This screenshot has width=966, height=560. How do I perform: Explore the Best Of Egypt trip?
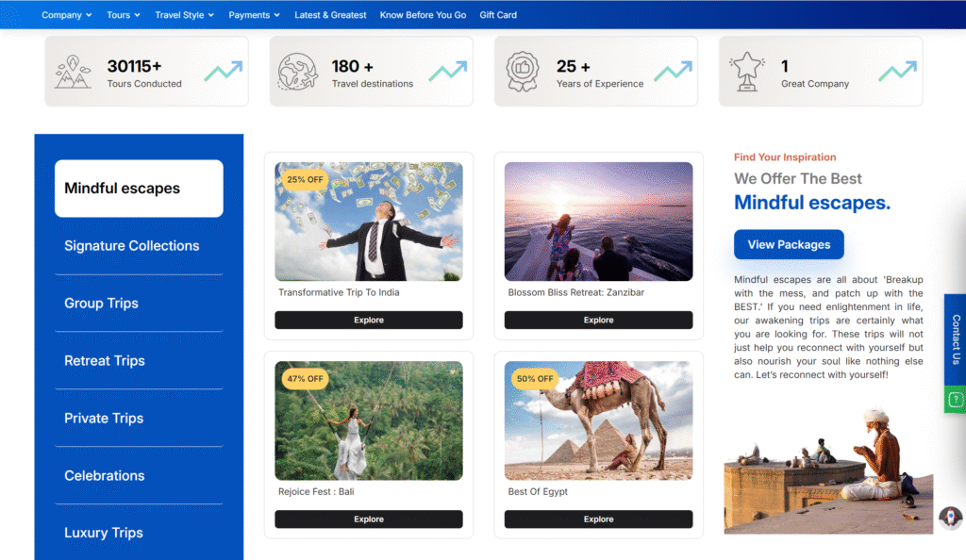(598, 519)
